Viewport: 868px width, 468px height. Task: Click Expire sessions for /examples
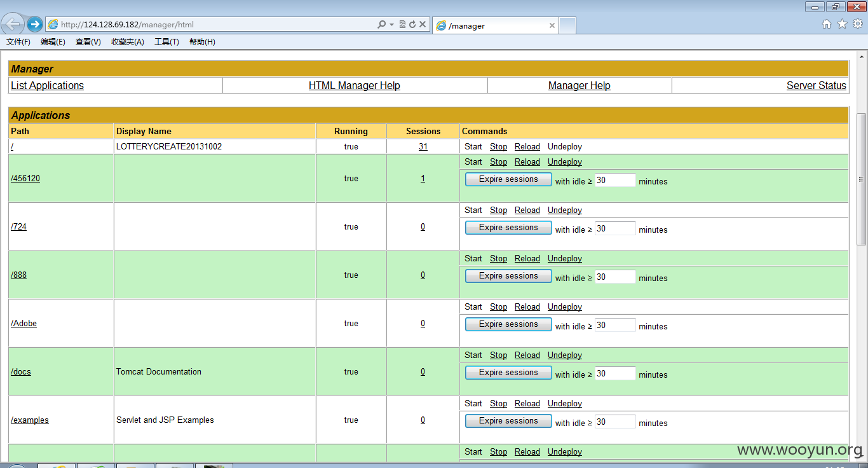tap(508, 421)
